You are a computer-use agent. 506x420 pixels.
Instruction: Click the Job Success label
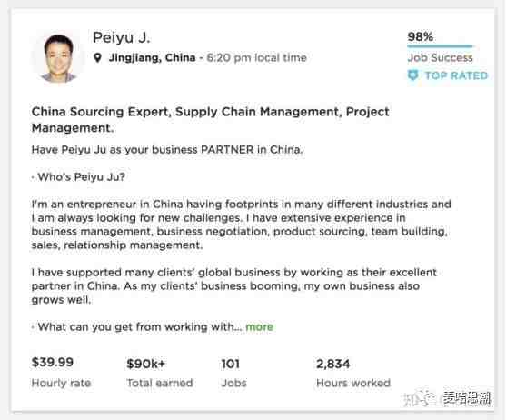click(x=441, y=58)
